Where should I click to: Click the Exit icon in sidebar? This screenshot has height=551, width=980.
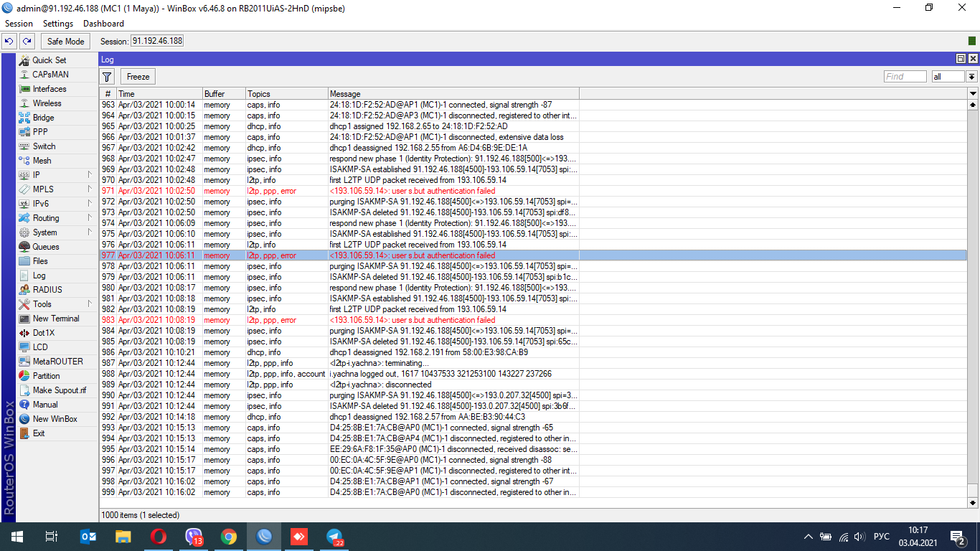pyautogui.click(x=24, y=433)
